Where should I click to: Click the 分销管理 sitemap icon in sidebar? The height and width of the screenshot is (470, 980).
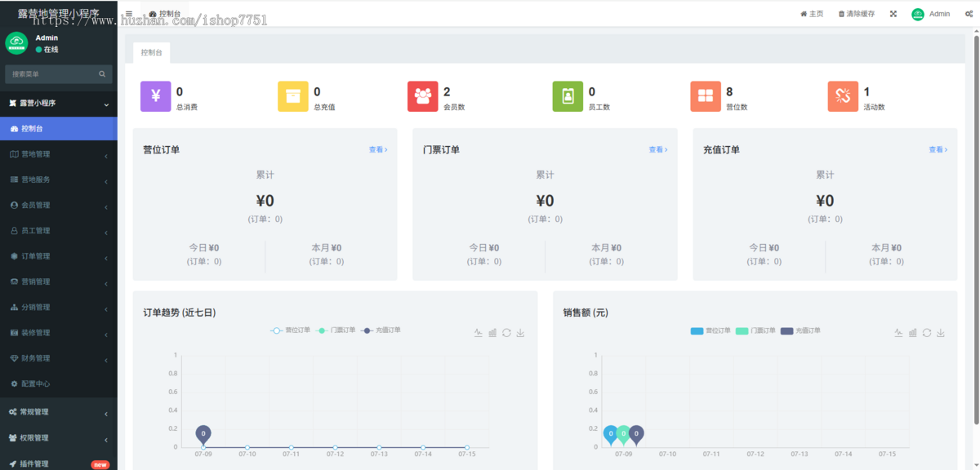tap(13, 308)
